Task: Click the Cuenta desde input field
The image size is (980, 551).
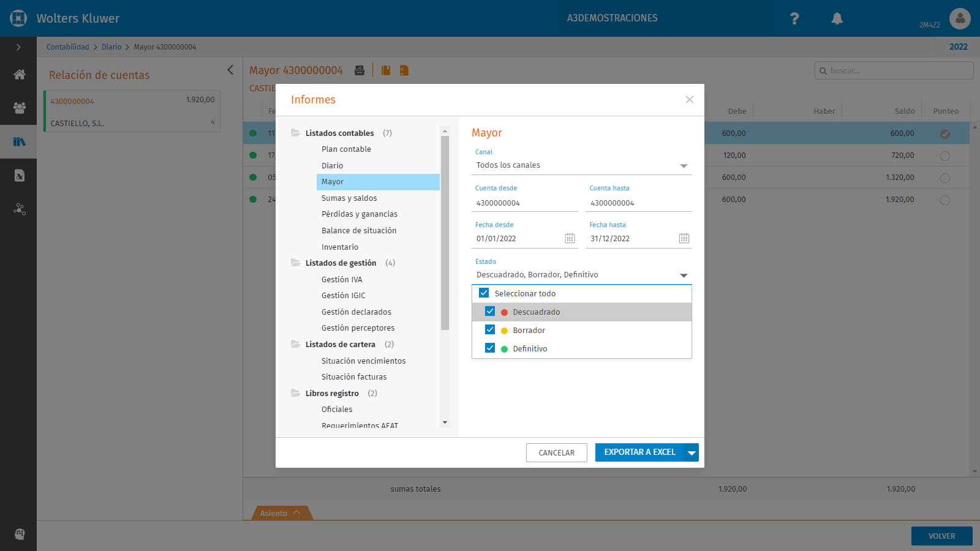Action: click(524, 203)
